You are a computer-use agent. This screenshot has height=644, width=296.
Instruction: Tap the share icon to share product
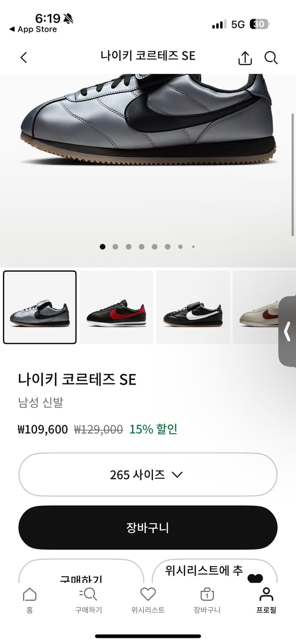coord(245,57)
